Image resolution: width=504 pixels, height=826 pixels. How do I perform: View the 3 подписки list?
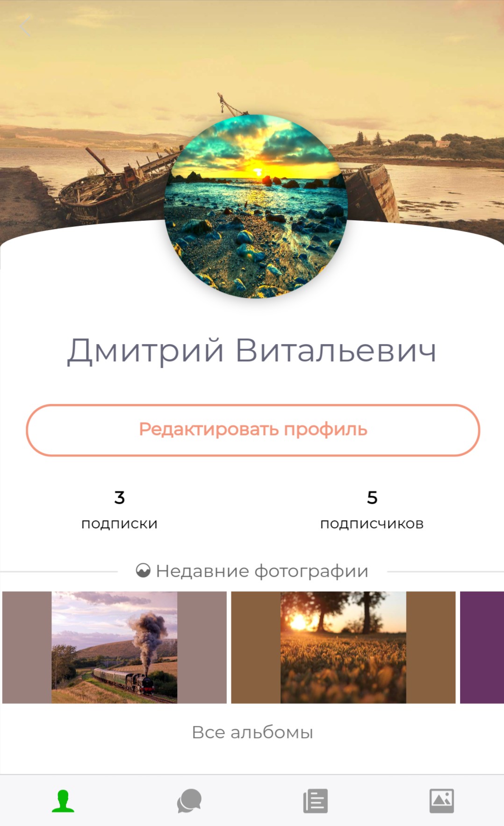tap(120, 510)
